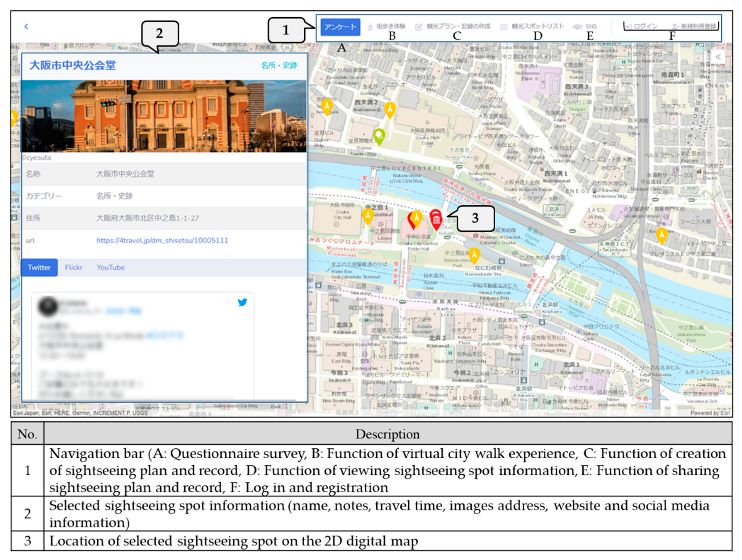Click the Twitter bird icon in tweet
This screenshot has width=742, height=560.
(242, 302)
